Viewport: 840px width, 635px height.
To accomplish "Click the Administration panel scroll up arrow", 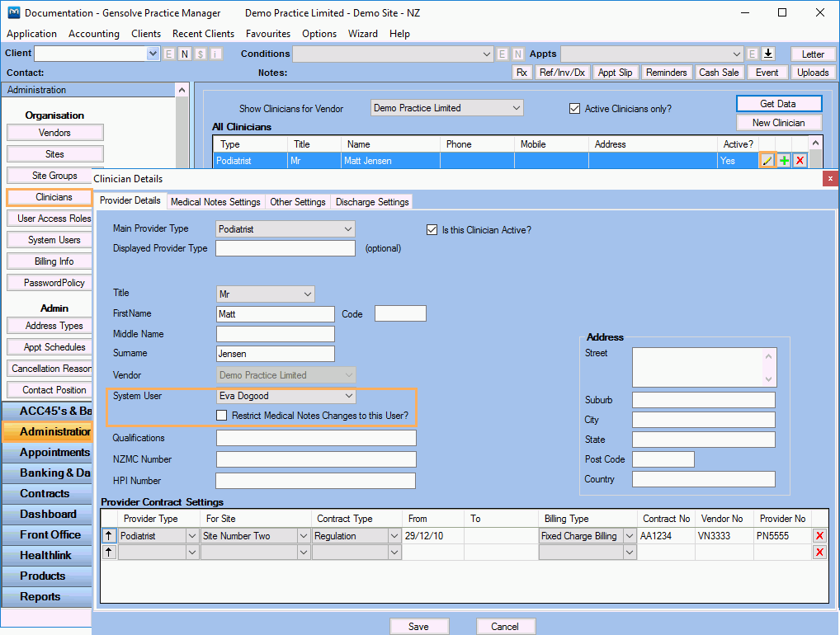I will click(182, 90).
